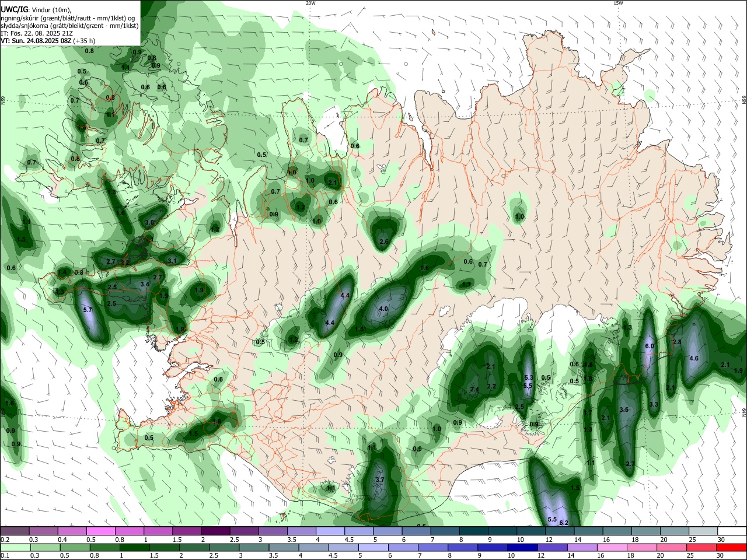This screenshot has height=560, width=747.
Task: Click the 2.6 precipitation value
Action: [x=384, y=242]
